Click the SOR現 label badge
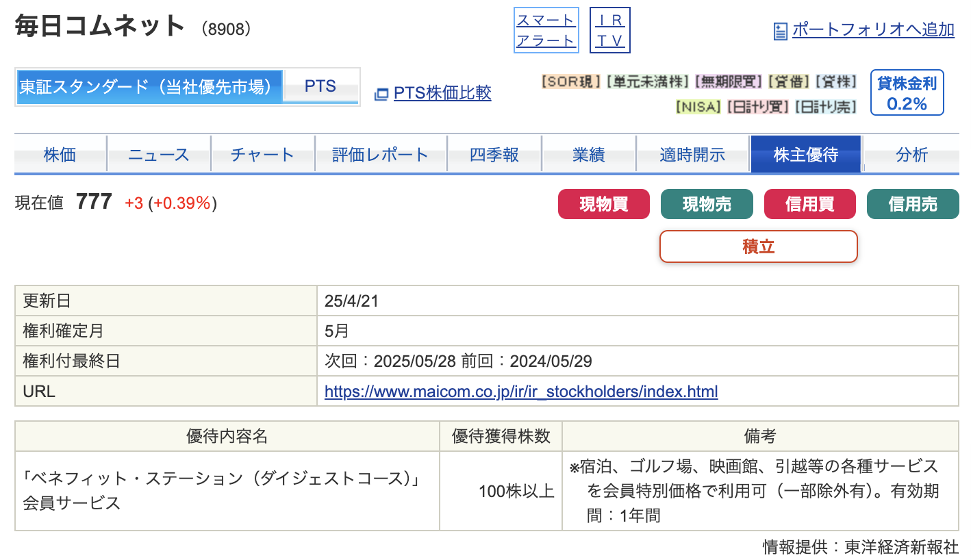The image size is (971, 560). coord(571,81)
